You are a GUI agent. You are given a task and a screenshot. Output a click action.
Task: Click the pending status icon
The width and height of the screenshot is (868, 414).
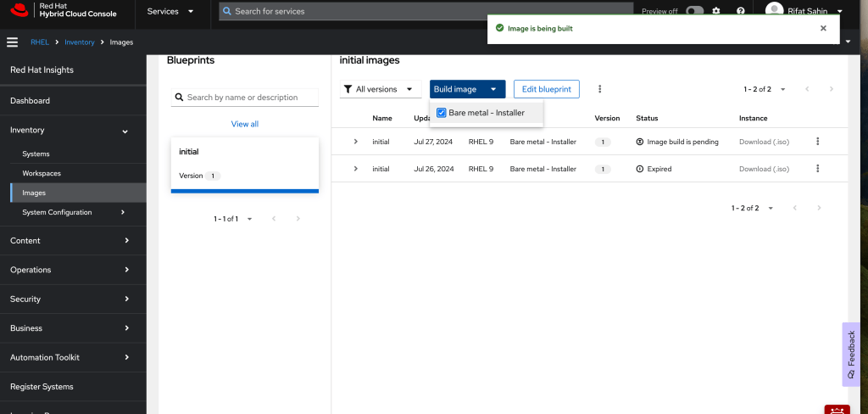pos(640,142)
